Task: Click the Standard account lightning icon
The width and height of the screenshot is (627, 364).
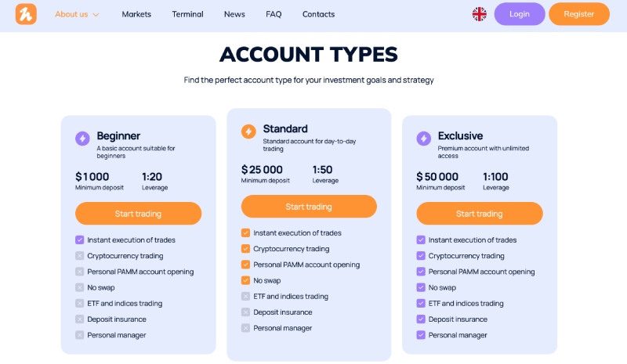Action: (248, 132)
